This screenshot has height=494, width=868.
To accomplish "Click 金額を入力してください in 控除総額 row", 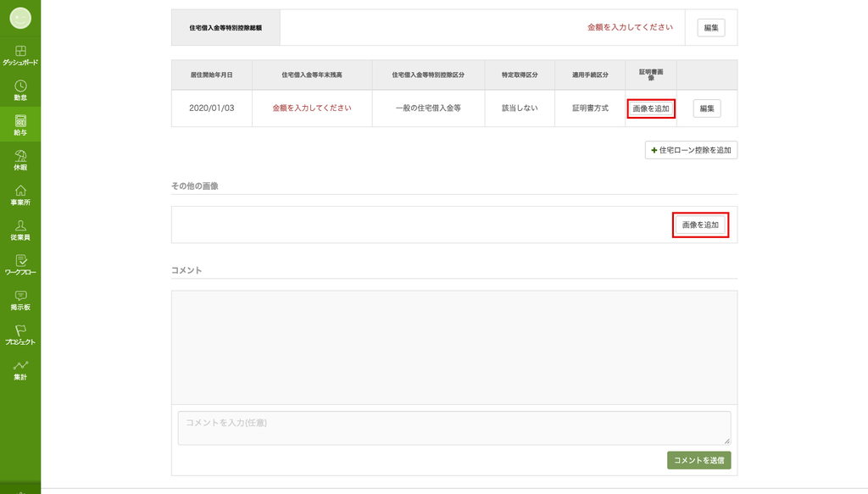I will tap(630, 27).
